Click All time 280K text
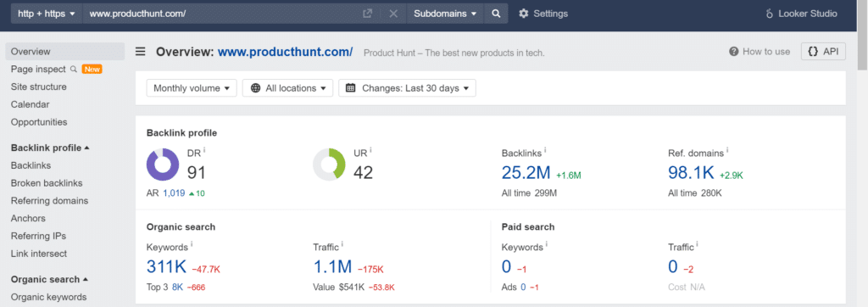The height and width of the screenshot is (307, 868). pyautogui.click(x=695, y=193)
